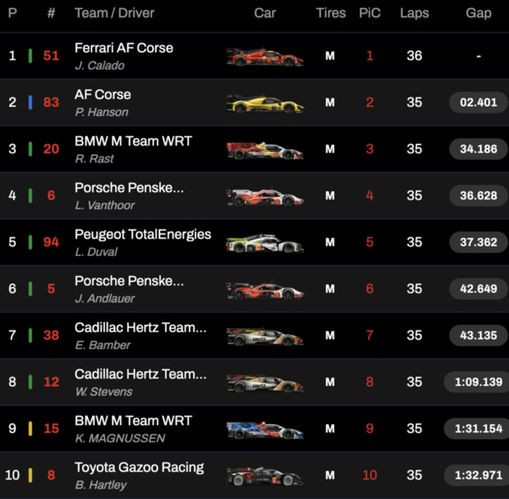Sort by the Gap column header
The image size is (509, 499).
(x=478, y=13)
